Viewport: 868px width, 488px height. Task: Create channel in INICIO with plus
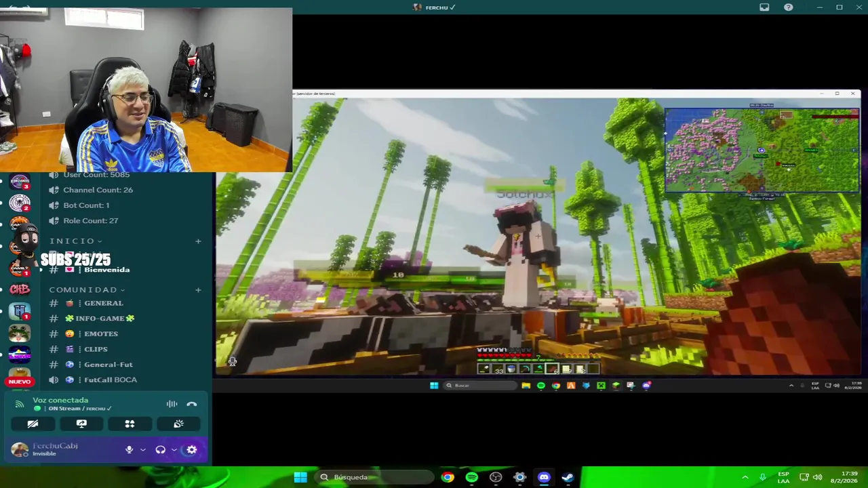[x=198, y=241]
